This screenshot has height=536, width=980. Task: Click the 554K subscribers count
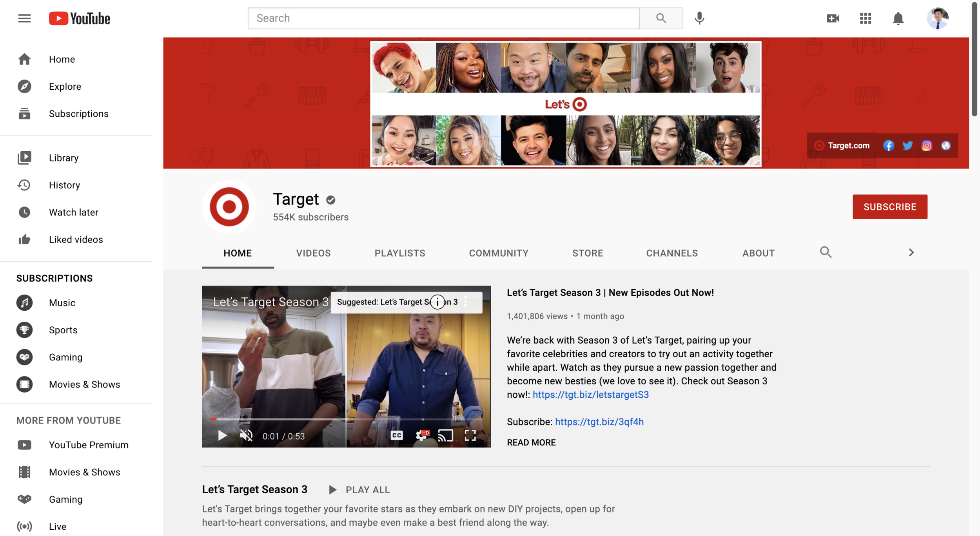[310, 217]
